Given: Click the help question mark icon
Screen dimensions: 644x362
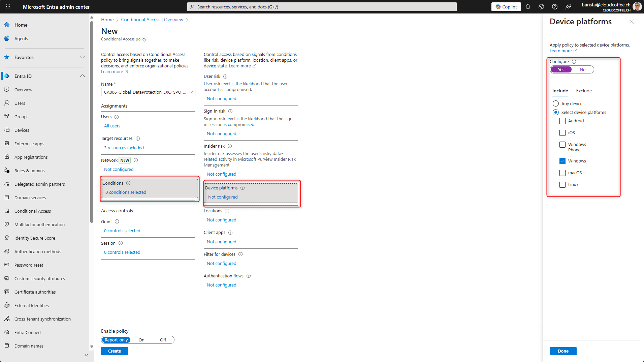Looking at the screenshot, I should [x=555, y=7].
